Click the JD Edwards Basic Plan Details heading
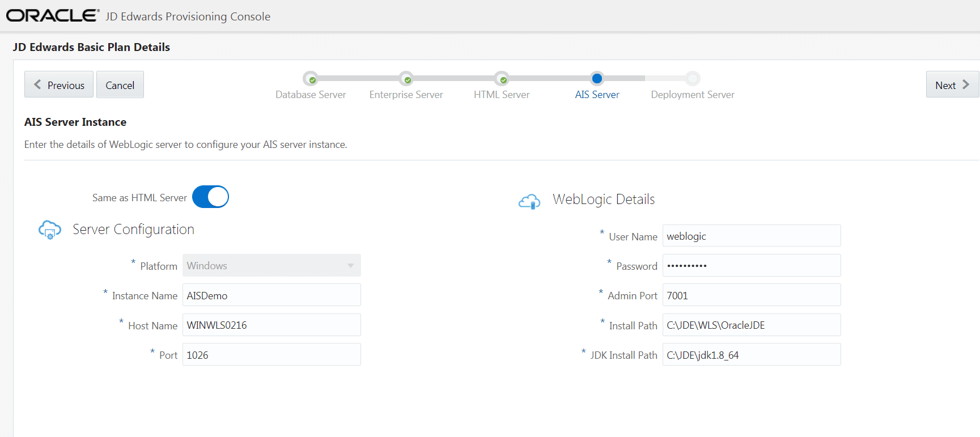 (x=91, y=47)
